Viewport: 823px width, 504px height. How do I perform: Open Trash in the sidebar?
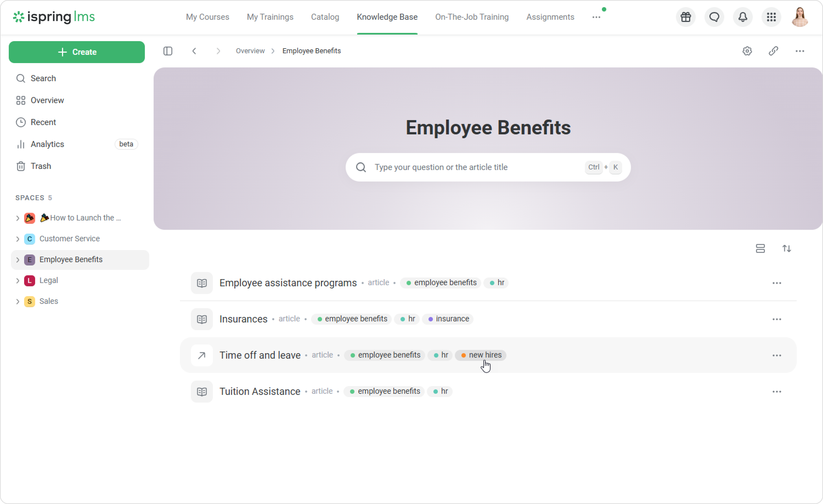pyautogui.click(x=41, y=166)
